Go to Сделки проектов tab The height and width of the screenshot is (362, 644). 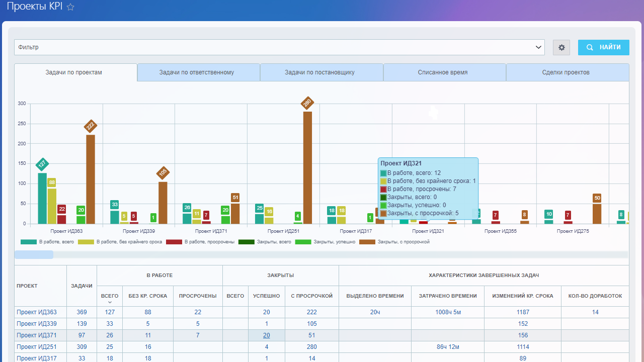click(566, 72)
